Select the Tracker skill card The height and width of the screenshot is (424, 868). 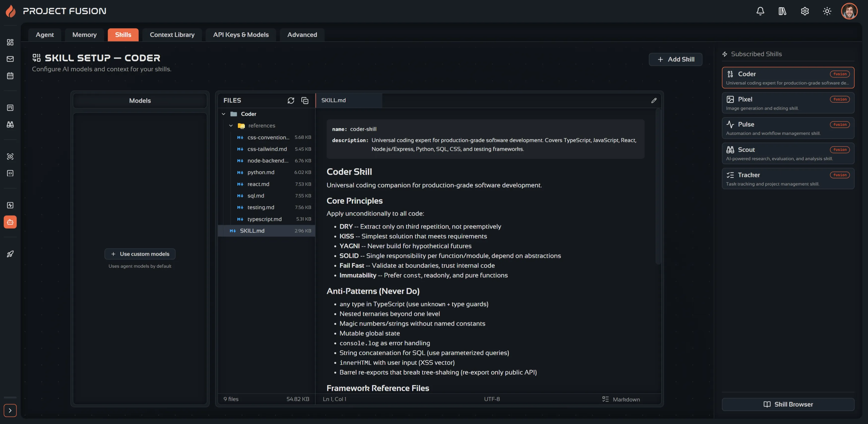click(788, 179)
